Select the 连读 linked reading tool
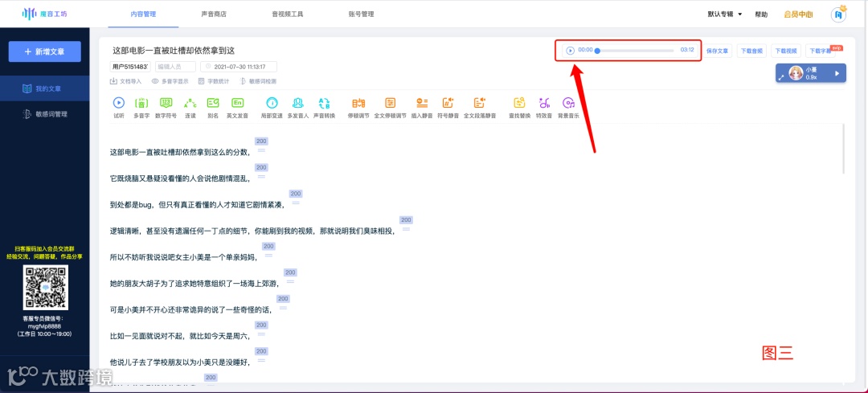This screenshot has width=868, height=393. (x=190, y=102)
